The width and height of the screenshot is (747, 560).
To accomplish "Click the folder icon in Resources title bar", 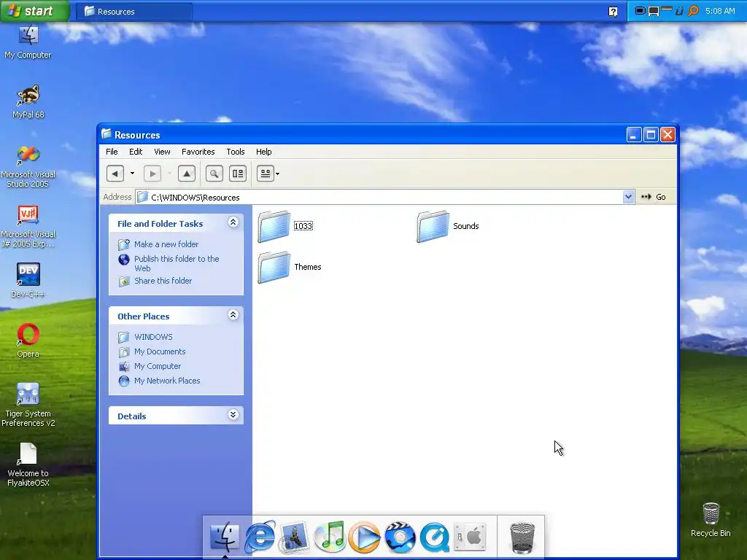I will click(x=107, y=134).
